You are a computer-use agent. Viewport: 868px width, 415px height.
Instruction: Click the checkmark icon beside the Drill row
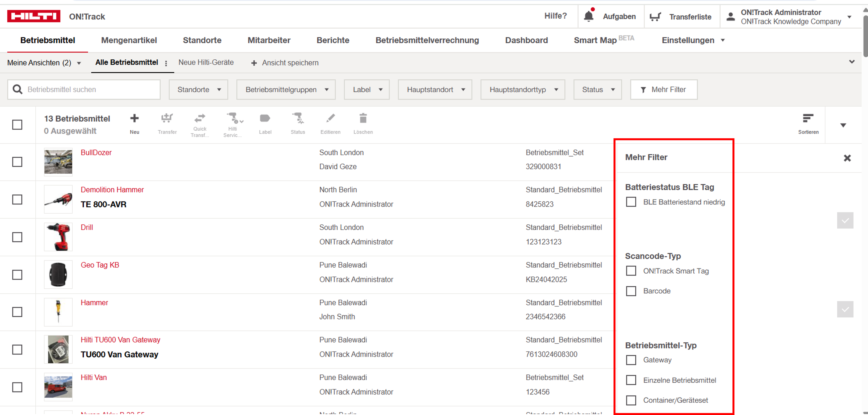845,221
